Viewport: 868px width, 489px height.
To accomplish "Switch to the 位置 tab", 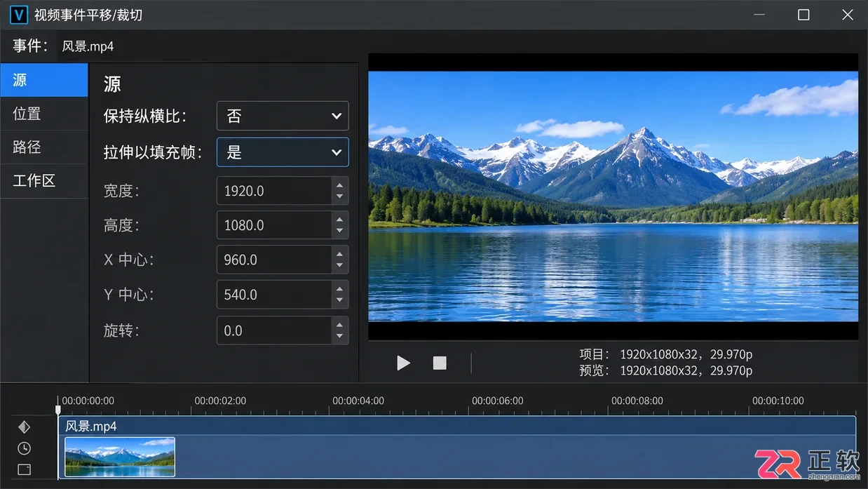I will (44, 114).
